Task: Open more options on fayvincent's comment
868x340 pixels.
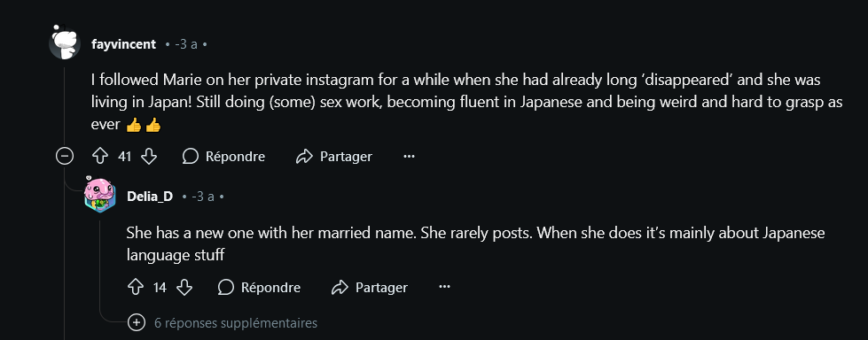Action: (x=409, y=157)
